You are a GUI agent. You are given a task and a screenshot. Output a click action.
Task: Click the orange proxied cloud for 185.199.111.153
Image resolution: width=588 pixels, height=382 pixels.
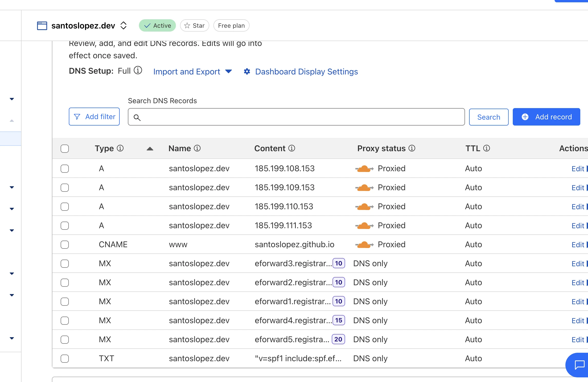(x=364, y=226)
